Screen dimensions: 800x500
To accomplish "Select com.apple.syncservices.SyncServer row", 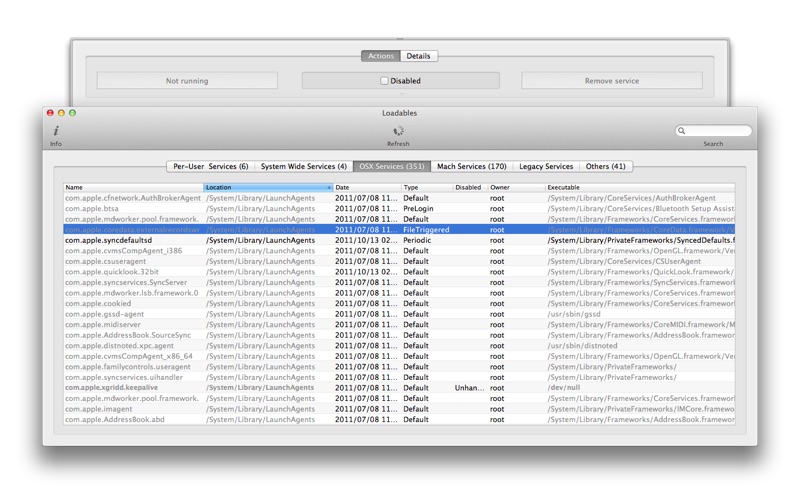I will pos(399,283).
